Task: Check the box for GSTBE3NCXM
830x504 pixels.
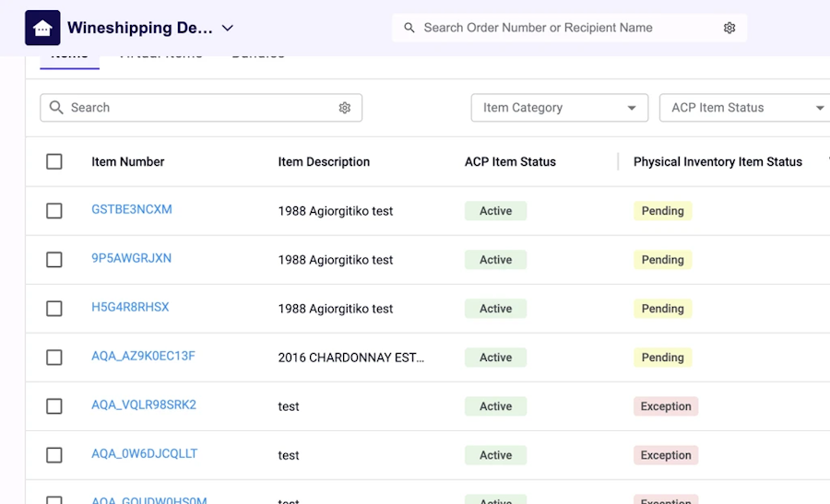Action: (54, 211)
